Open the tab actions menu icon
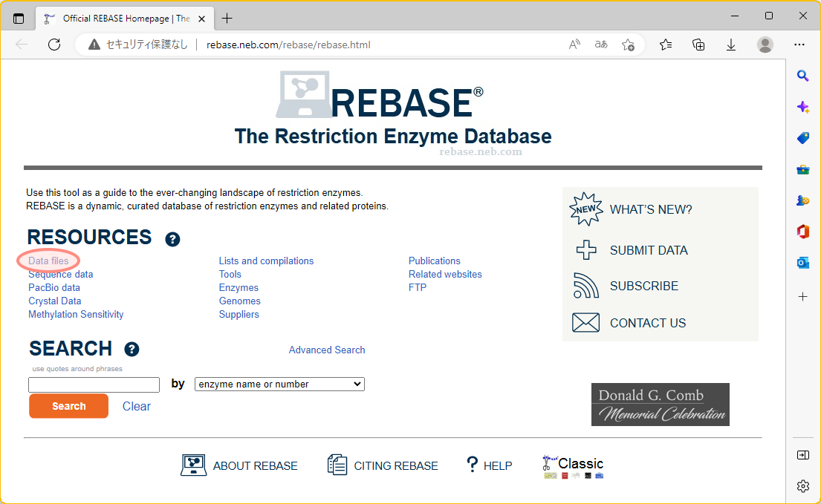 coord(19,19)
